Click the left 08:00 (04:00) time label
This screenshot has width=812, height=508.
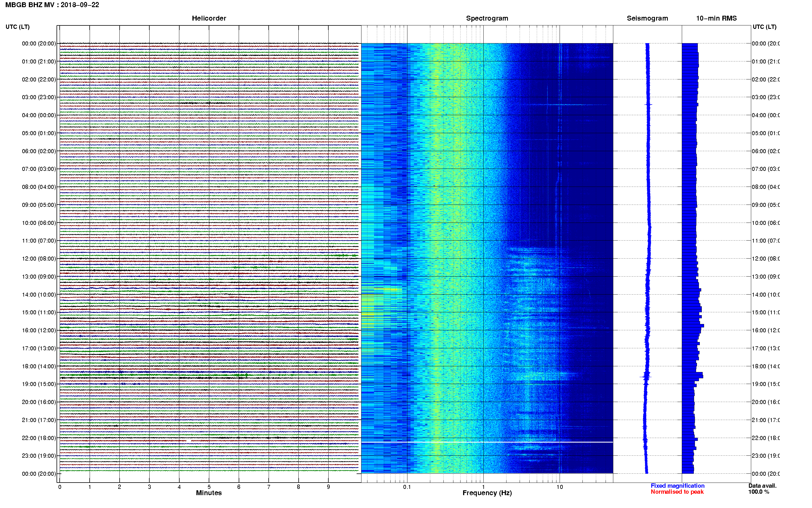pyautogui.click(x=39, y=187)
